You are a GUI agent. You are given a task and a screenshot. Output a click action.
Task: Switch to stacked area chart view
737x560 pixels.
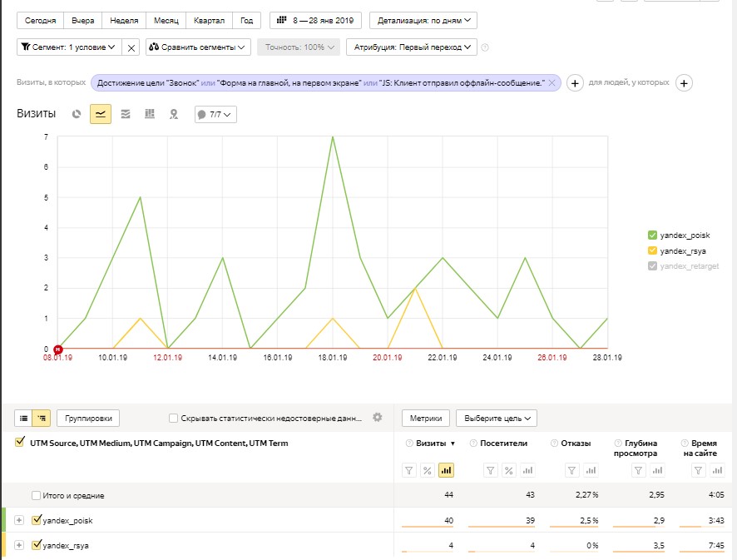point(126,114)
